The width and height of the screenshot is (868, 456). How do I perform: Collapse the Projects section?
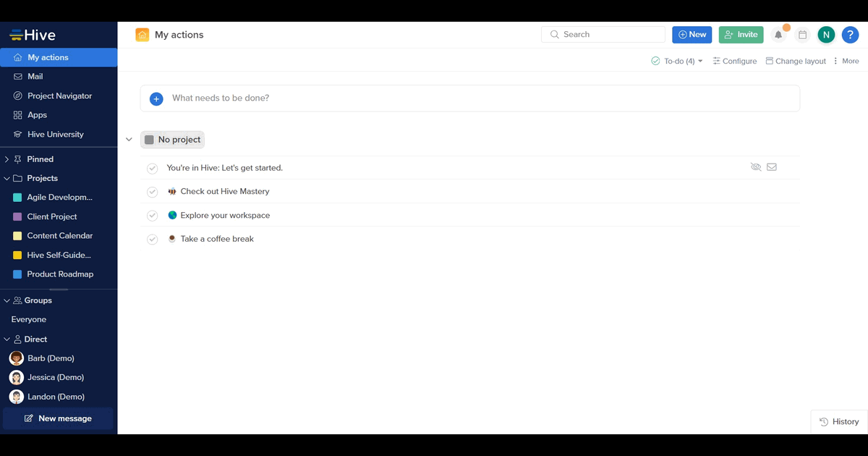click(x=7, y=178)
